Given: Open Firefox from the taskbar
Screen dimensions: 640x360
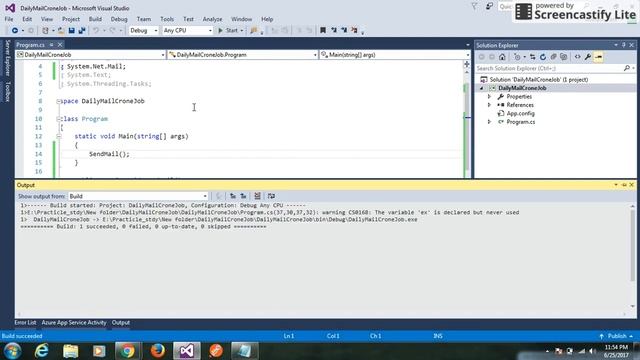Looking at the screenshot, I should point(157,351).
